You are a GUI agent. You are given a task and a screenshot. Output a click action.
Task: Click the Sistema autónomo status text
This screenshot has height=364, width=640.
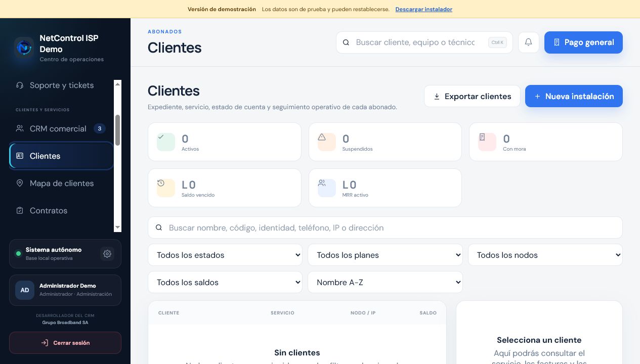click(54, 250)
